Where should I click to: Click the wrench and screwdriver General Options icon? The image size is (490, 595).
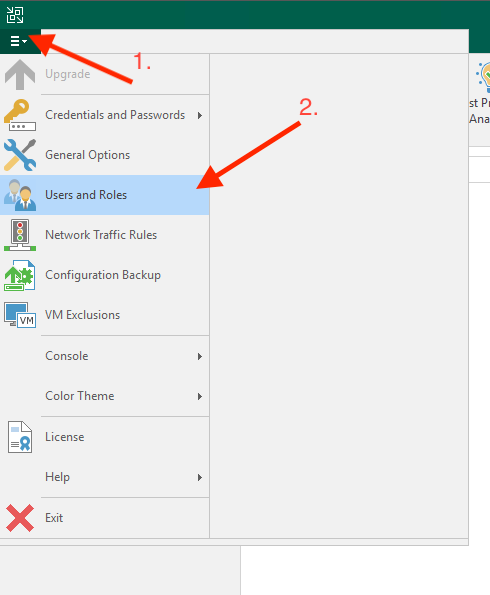coord(20,155)
